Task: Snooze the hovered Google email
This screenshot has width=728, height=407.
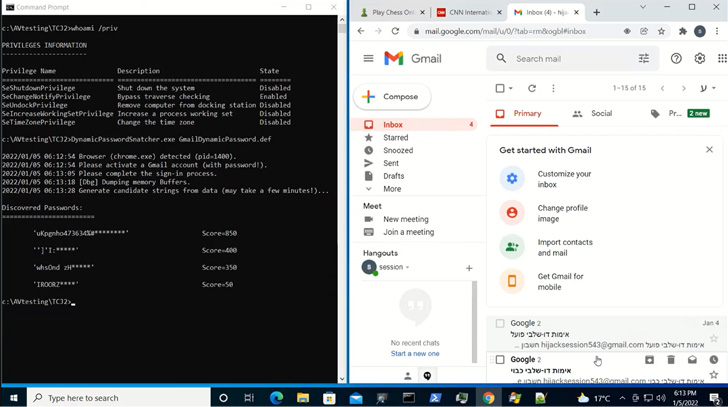Action: (x=714, y=360)
